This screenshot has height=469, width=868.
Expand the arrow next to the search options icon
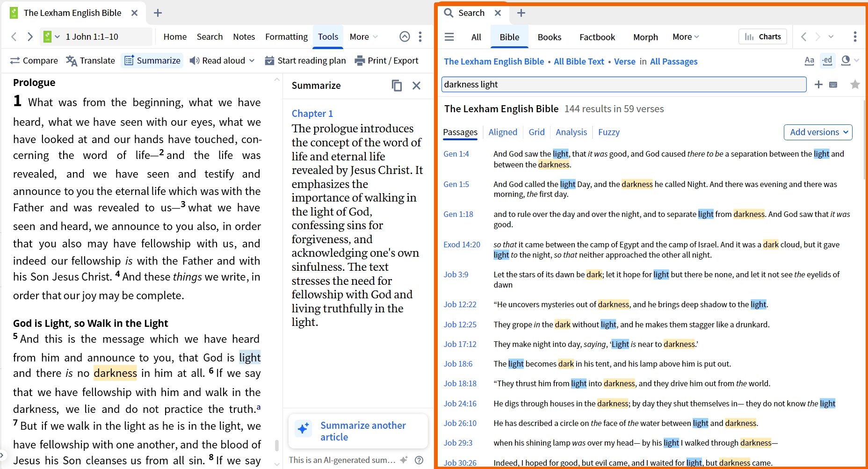tap(857, 60)
